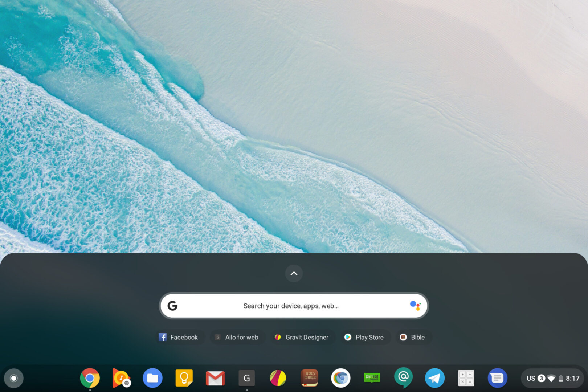Click inside the device search field

pyautogui.click(x=290, y=306)
